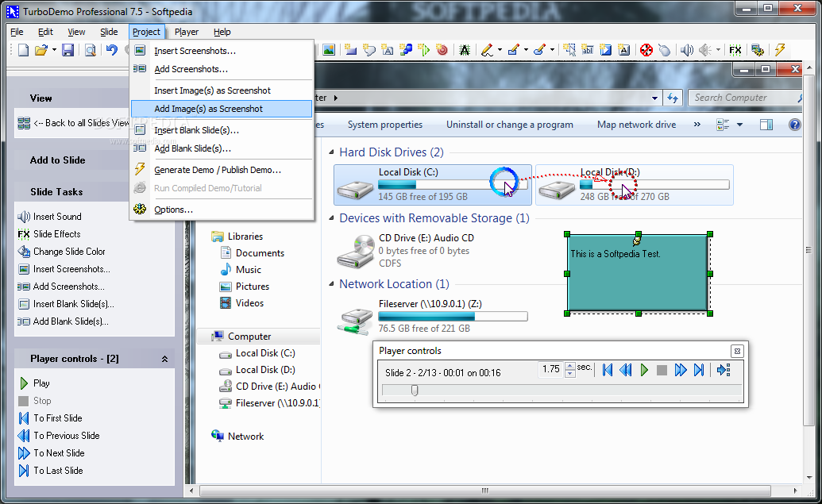Jump to first slide in floating player

(608, 371)
